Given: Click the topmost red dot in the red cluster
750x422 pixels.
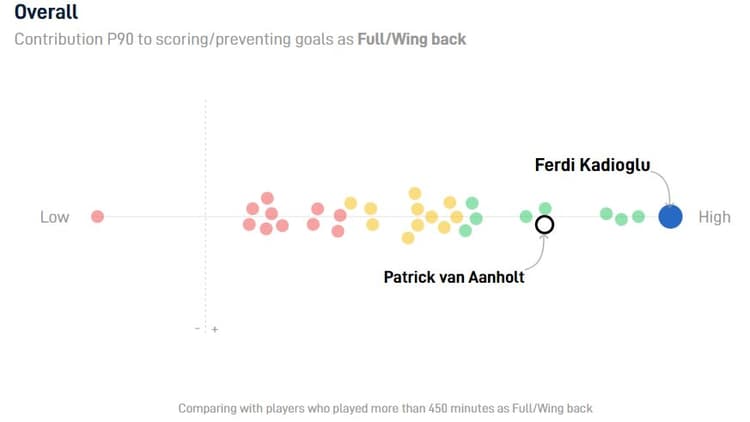Looking at the screenshot, I should coord(267,198).
